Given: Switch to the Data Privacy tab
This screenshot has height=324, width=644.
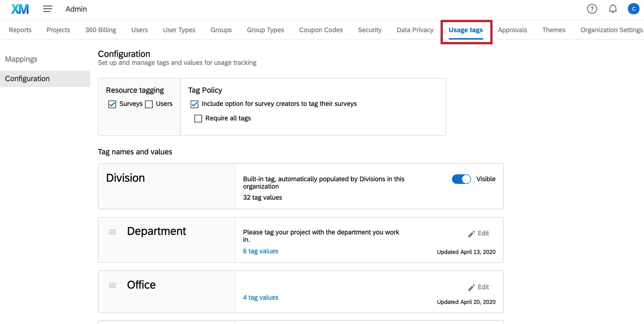Looking at the screenshot, I should tap(415, 30).
